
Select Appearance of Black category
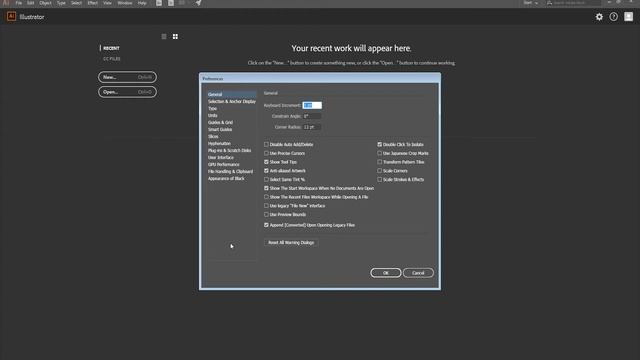coord(226,178)
